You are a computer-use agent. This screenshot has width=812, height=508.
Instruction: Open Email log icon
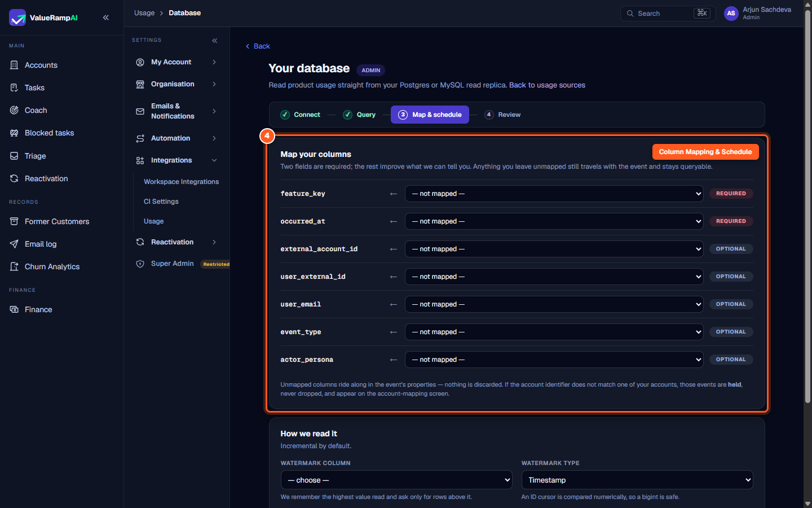click(14, 244)
